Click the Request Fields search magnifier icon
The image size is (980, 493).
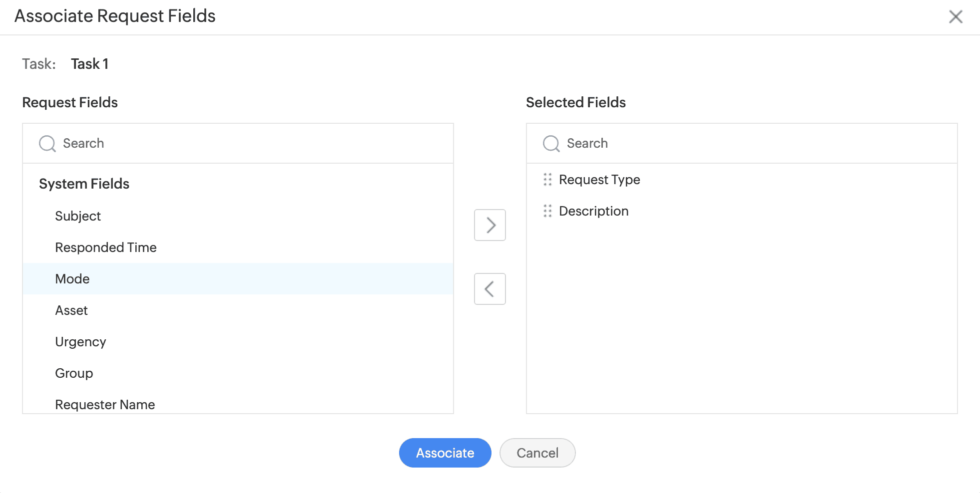47,144
